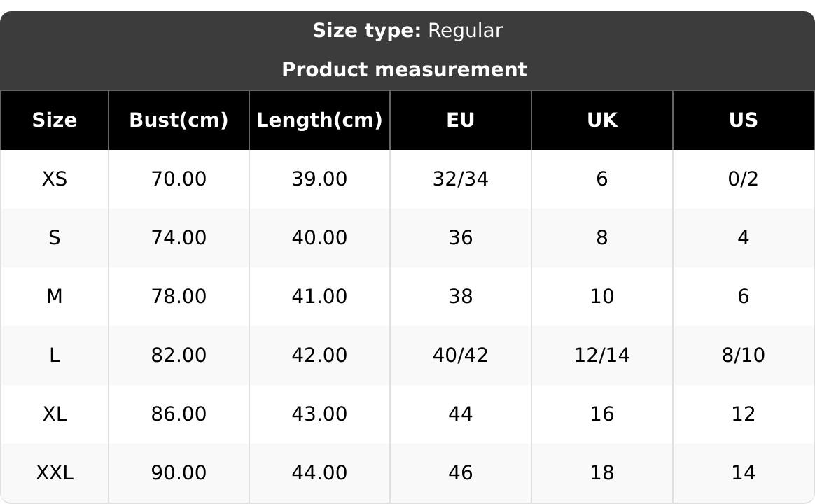This screenshot has height=504, width=815.
Task: Click the US column header
Action: pyautogui.click(x=743, y=120)
